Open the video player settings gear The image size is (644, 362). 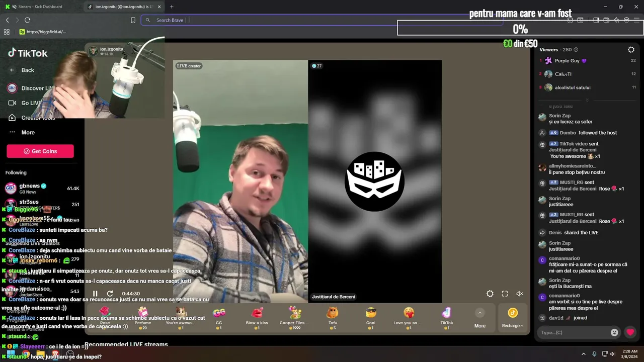(490, 294)
